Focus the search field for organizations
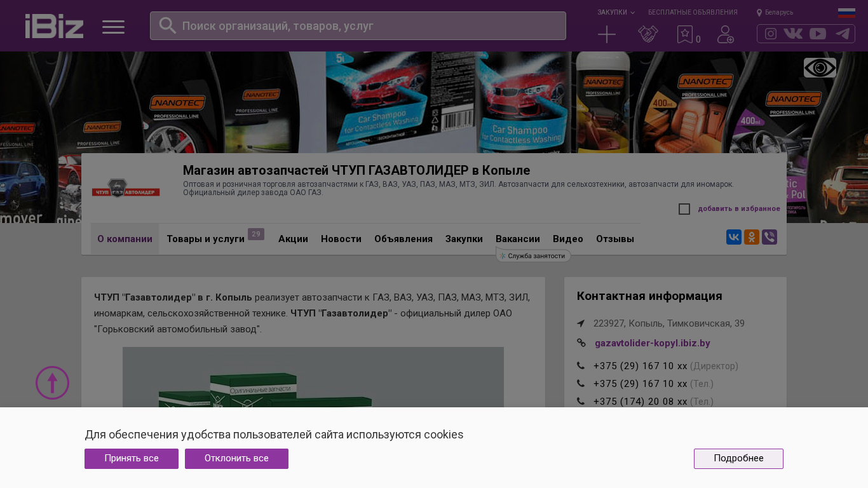 point(358,25)
